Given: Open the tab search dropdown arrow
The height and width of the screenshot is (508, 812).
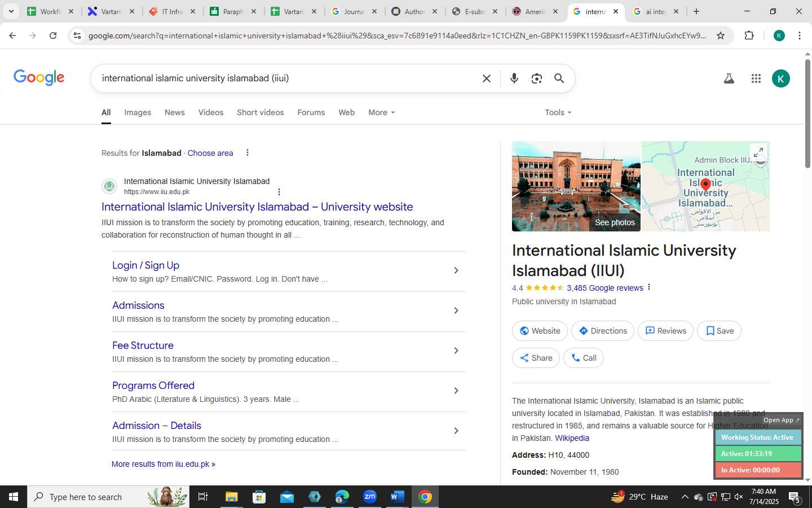Looking at the screenshot, I should [11, 11].
